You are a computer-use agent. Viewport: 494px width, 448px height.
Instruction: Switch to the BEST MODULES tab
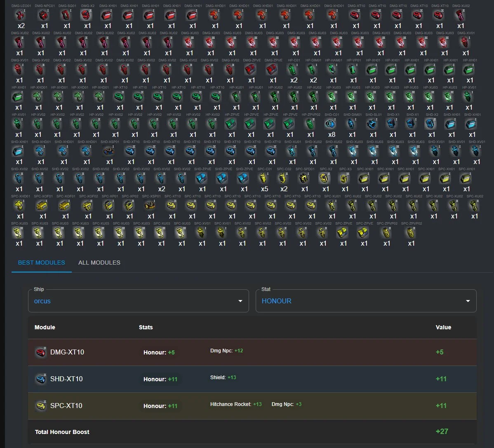coord(41,263)
